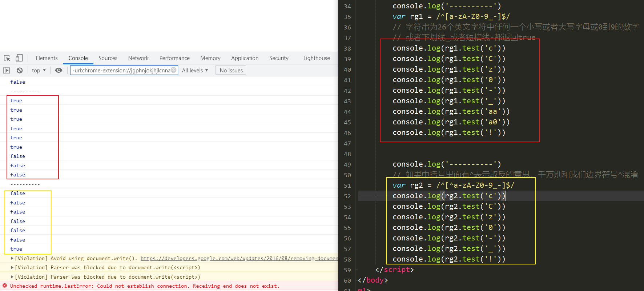This screenshot has height=291, width=644.
Task: Click code line rg2.test('0') in editor
Action: pos(449,228)
